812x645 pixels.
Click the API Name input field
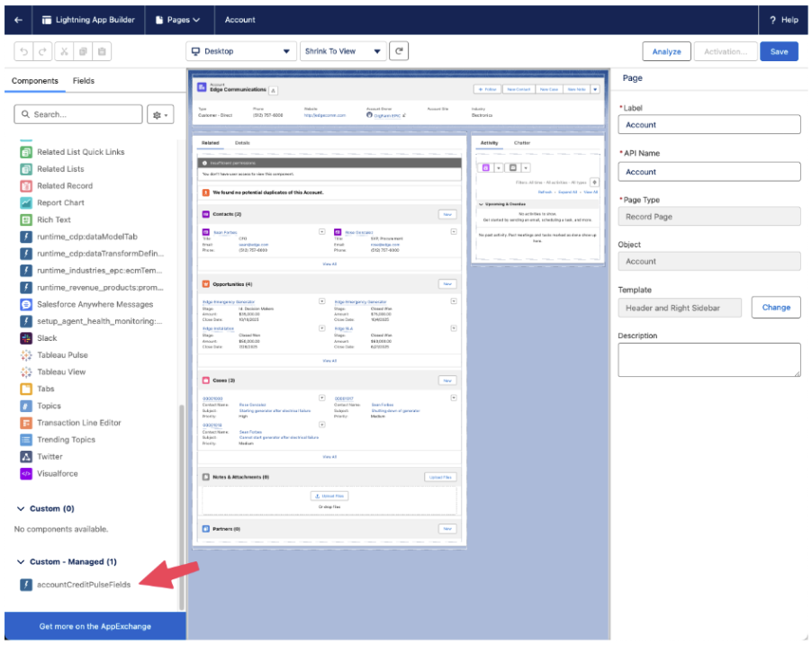click(x=709, y=172)
